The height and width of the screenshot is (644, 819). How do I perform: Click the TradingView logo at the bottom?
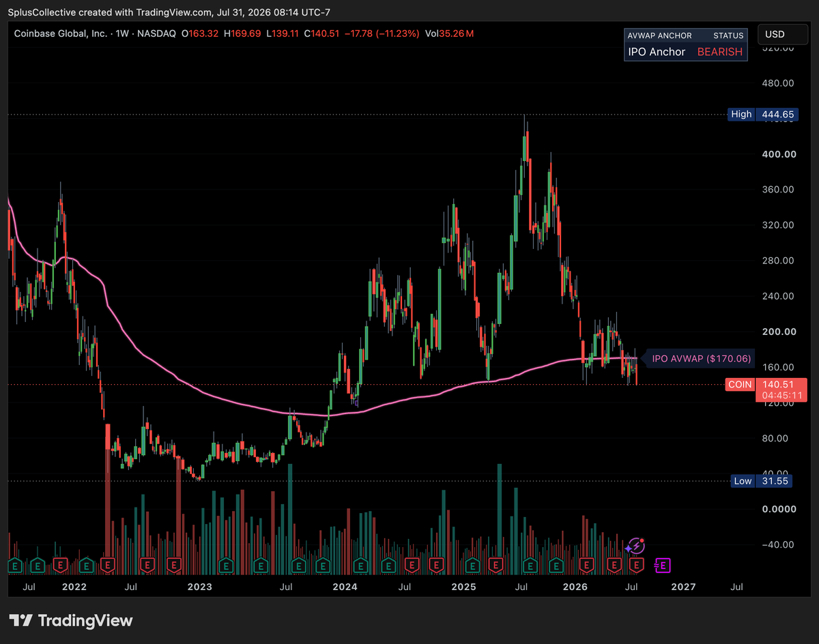point(72,621)
